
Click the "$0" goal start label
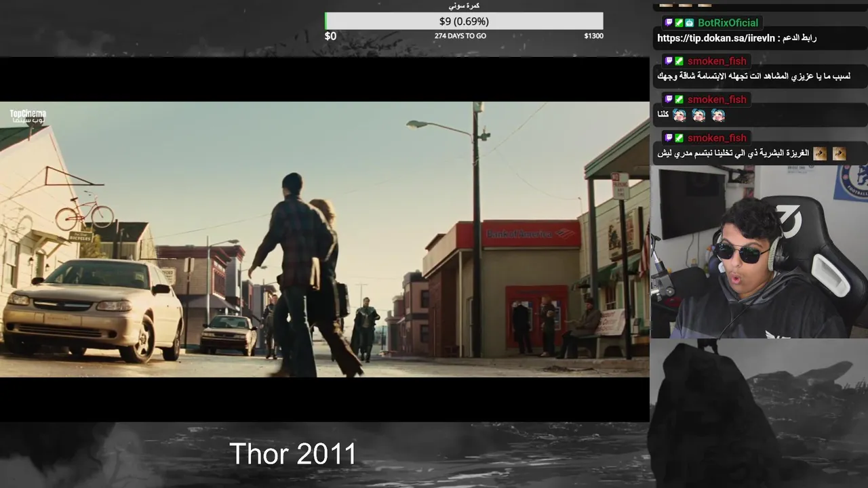[330, 36]
